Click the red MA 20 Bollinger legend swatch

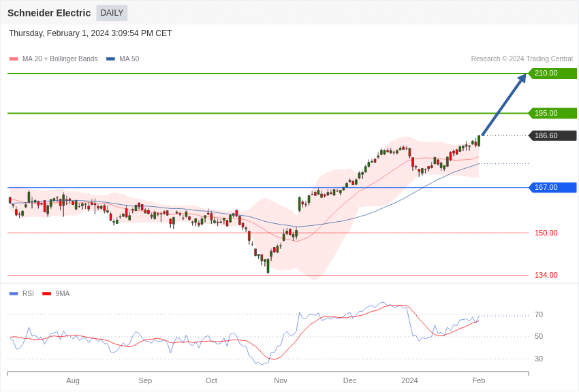[14, 59]
